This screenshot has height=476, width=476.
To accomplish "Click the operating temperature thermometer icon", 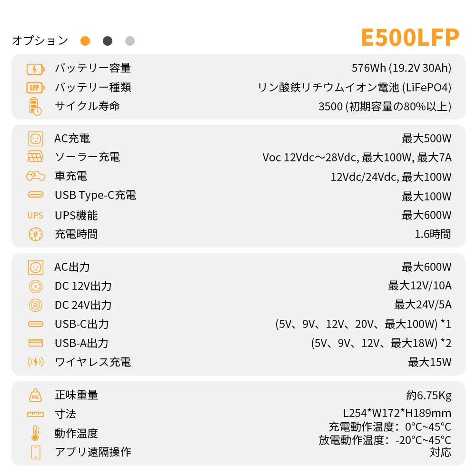I will (x=36, y=433).
